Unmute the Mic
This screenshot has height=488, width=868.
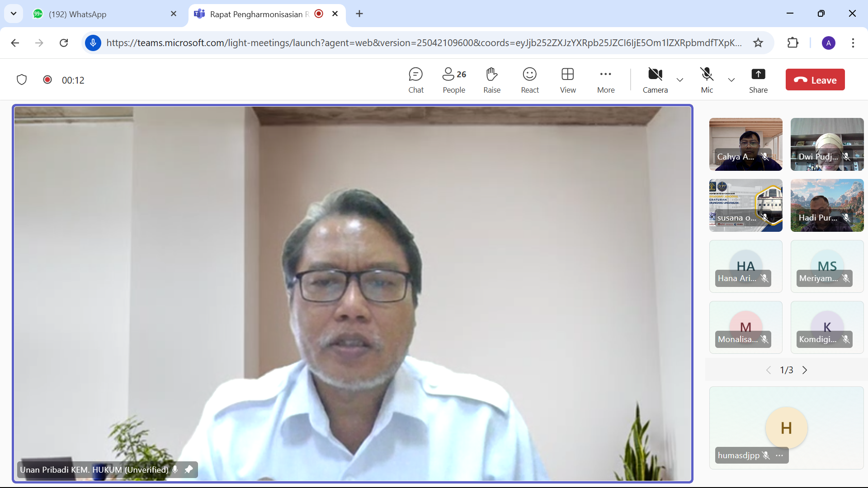(707, 80)
